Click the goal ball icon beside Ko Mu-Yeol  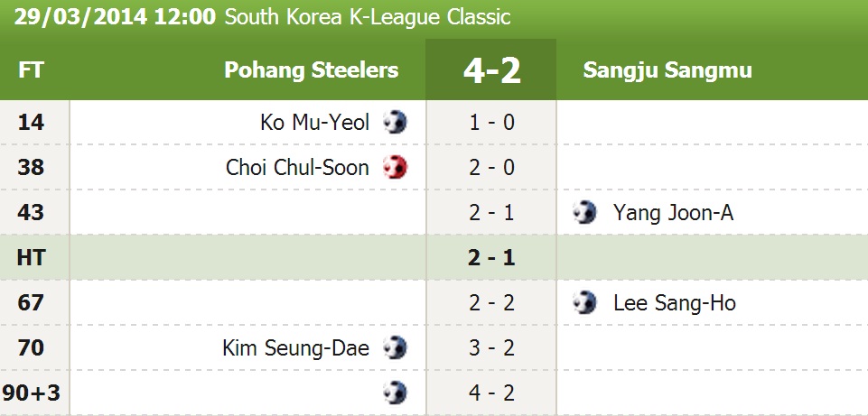tap(395, 122)
